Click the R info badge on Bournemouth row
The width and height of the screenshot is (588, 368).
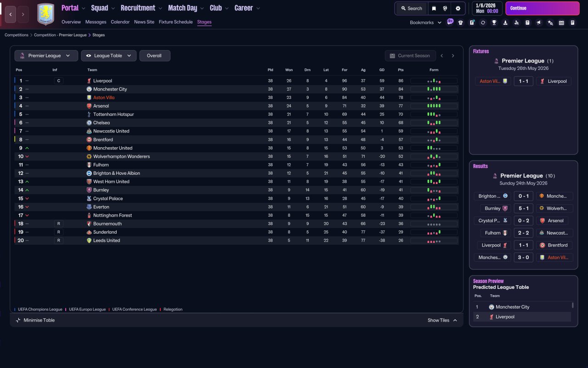click(58, 224)
